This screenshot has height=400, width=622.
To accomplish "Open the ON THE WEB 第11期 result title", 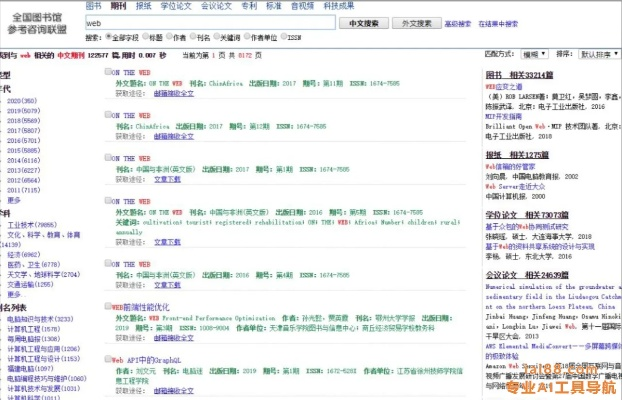I will tap(131, 73).
